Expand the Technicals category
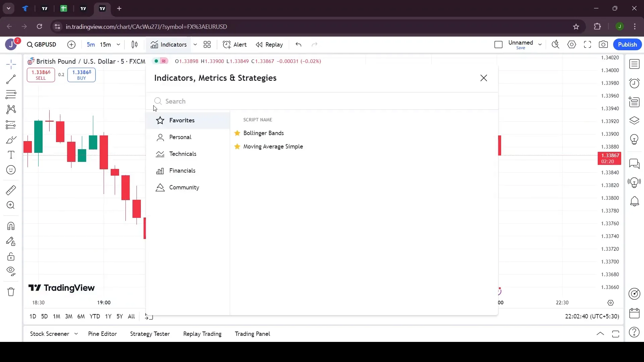Viewport: 644px width, 362px height. click(183, 154)
